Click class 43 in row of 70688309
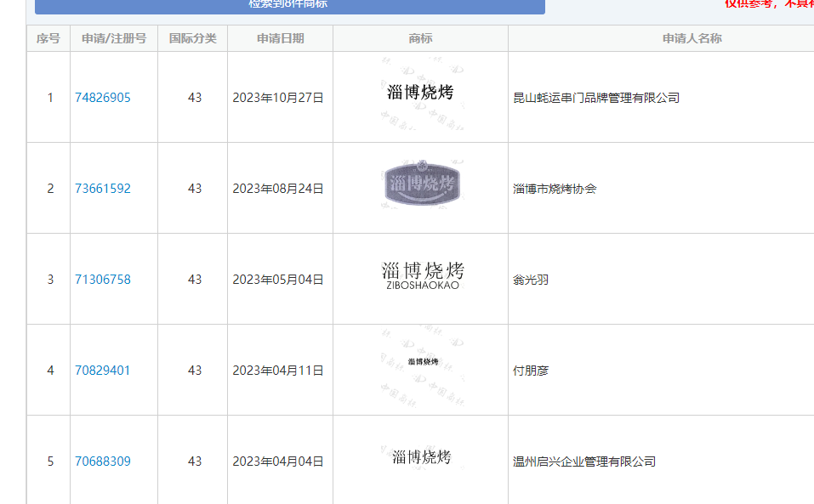 coord(195,461)
